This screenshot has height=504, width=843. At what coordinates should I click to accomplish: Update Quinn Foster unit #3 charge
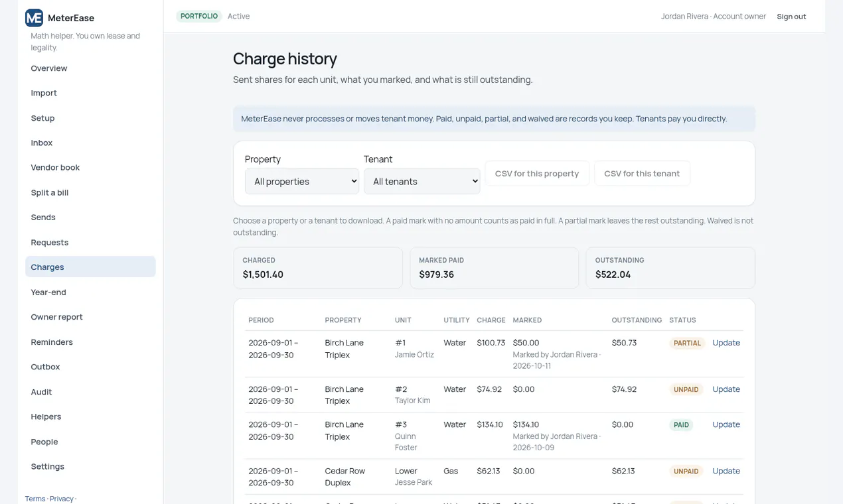tap(726, 424)
